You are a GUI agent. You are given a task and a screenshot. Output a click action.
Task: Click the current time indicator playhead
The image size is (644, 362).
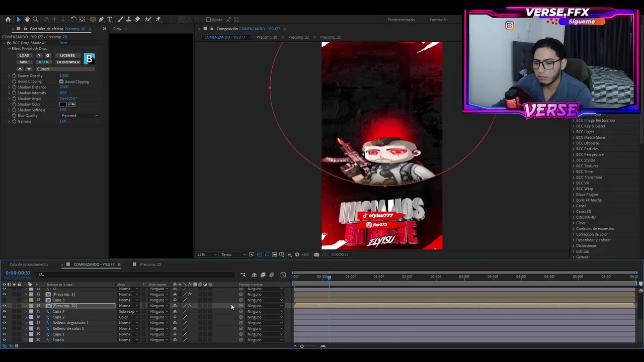tap(330, 277)
